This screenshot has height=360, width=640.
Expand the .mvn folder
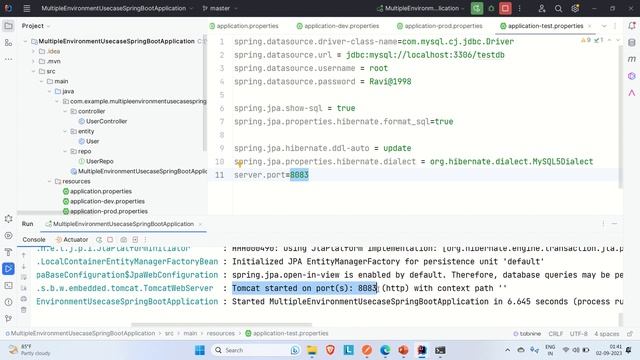33,61
